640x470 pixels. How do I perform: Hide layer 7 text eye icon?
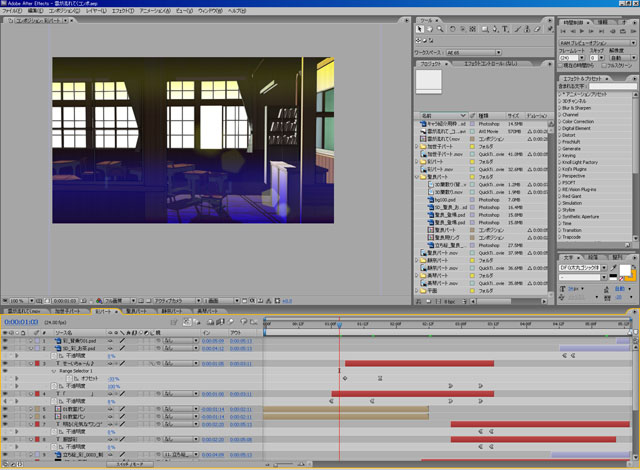[x=5, y=424]
